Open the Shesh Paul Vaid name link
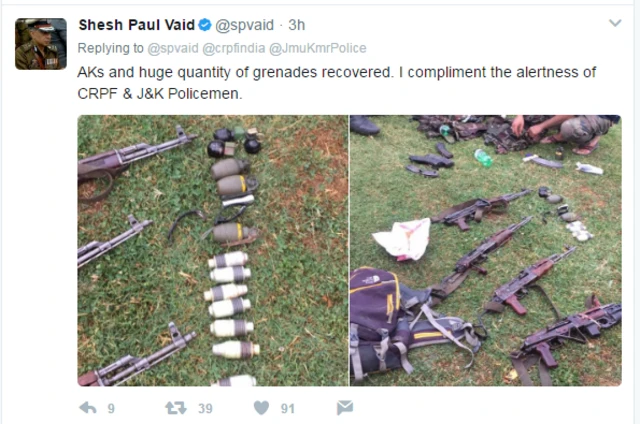The width and height of the screenshot is (640, 424). [137, 25]
